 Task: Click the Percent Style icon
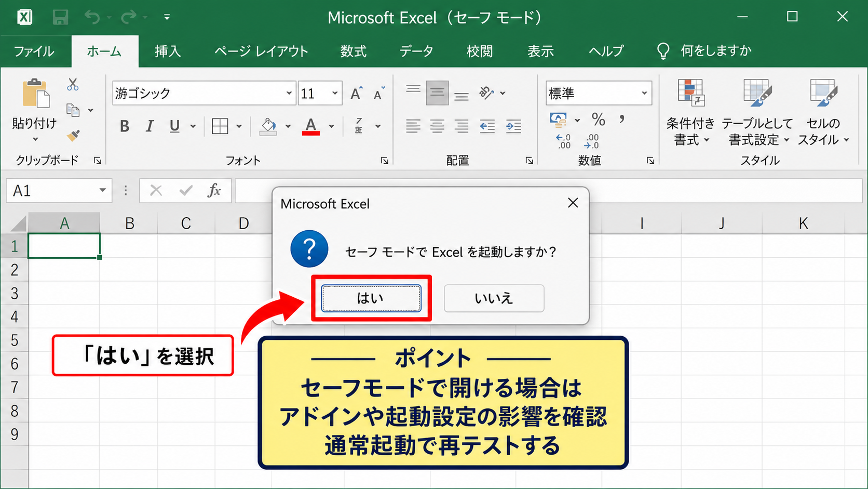[599, 120]
